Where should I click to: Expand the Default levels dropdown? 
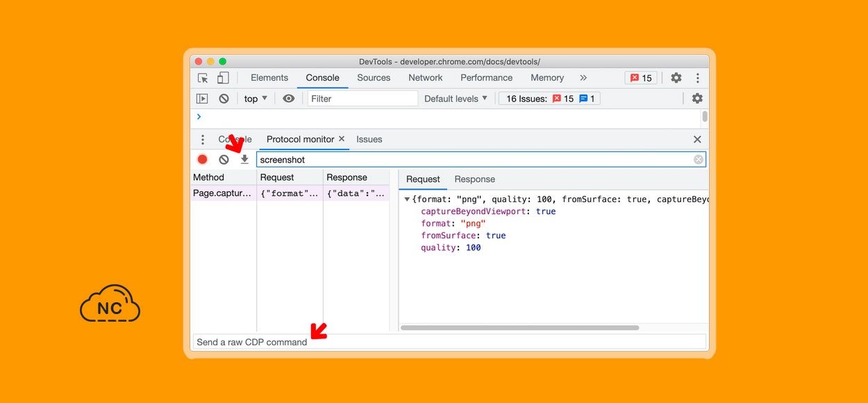coord(456,99)
